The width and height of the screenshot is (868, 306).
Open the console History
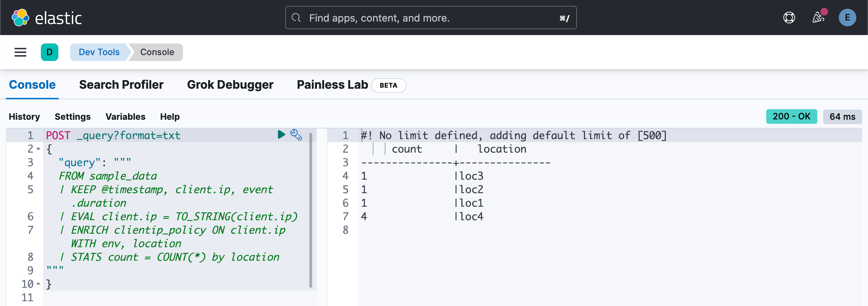24,116
